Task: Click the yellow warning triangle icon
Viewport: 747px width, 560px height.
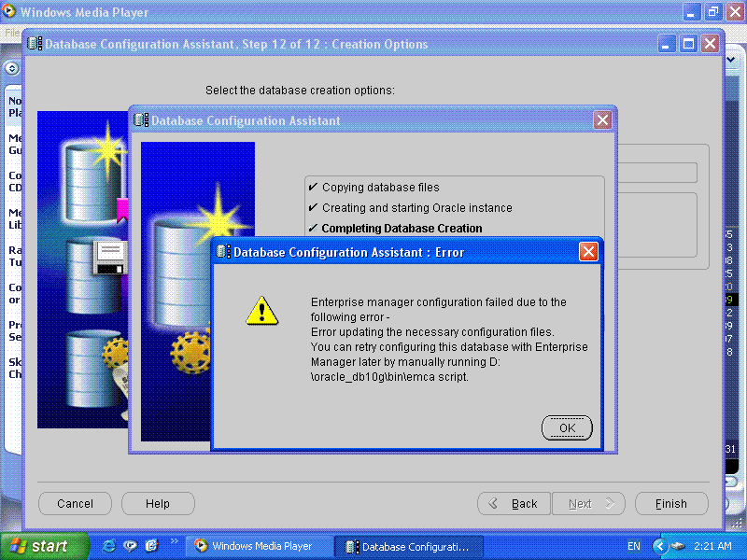Action: coord(262,310)
